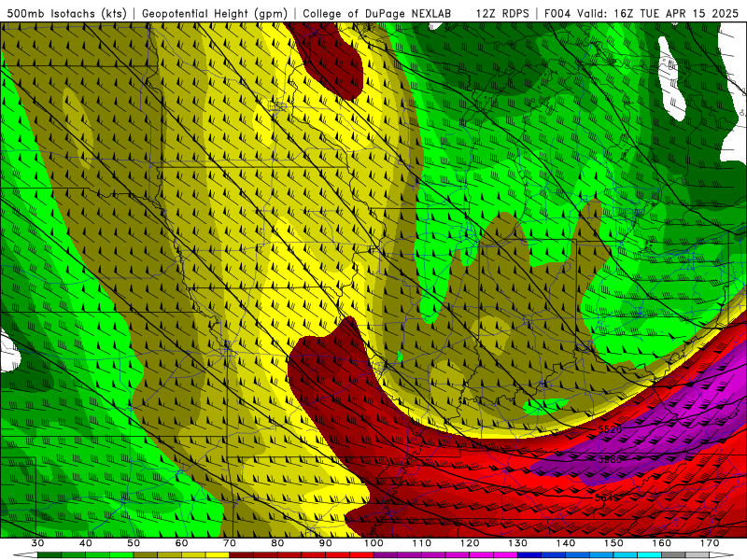Click the 'Geopotential Height (gpm)' label
747x560 pixels.
point(215,14)
